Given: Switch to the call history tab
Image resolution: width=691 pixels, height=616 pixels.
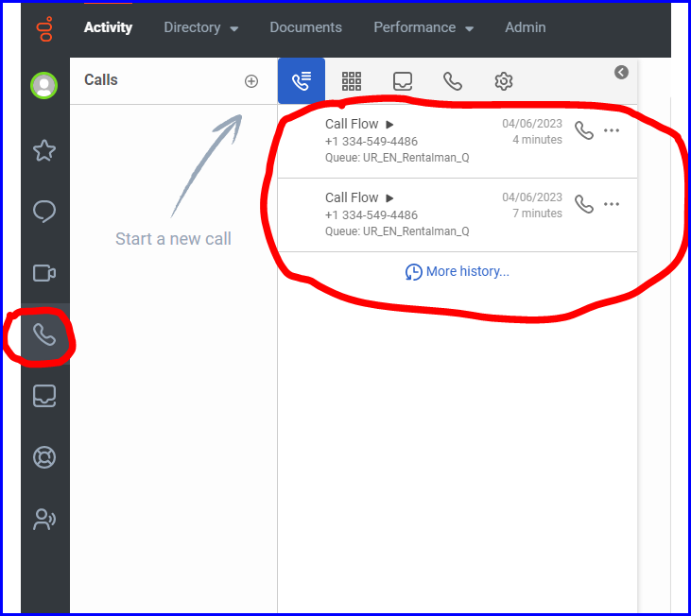Looking at the screenshot, I should coord(302,81).
